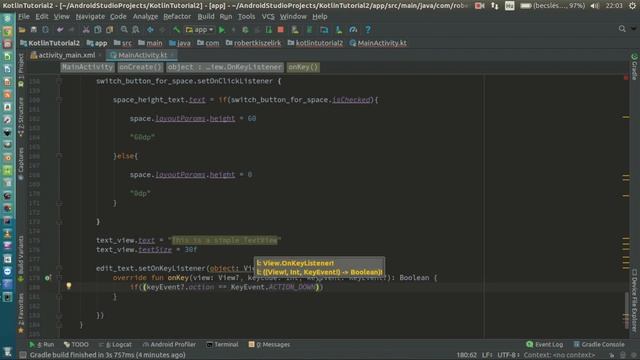Click the Redo toolbar icon
The height and width of the screenshot is (360, 640).
tap(72, 30)
